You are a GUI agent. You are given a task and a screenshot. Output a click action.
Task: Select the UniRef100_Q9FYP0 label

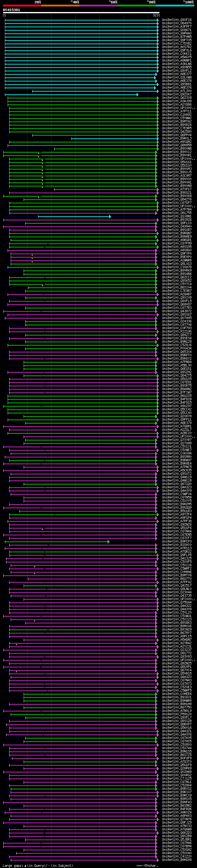pos(177,254)
